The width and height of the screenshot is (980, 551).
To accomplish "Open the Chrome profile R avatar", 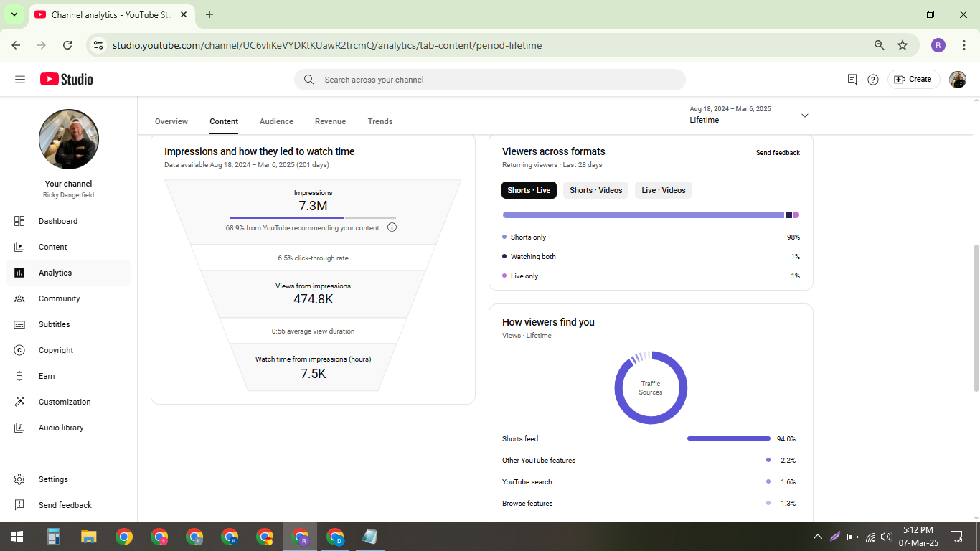I will click(938, 45).
